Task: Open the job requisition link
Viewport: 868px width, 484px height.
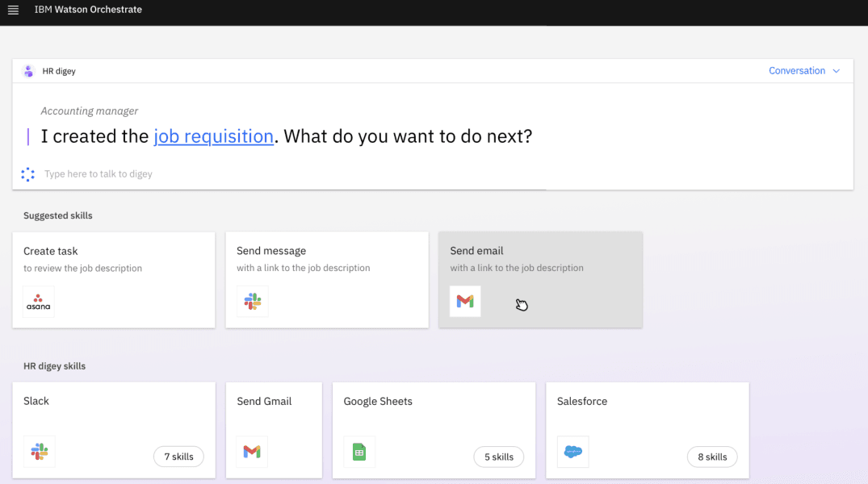Action: pyautogui.click(x=213, y=136)
